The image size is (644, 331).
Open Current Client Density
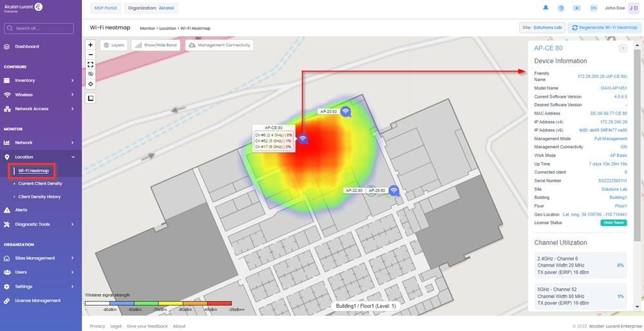pos(40,184)
